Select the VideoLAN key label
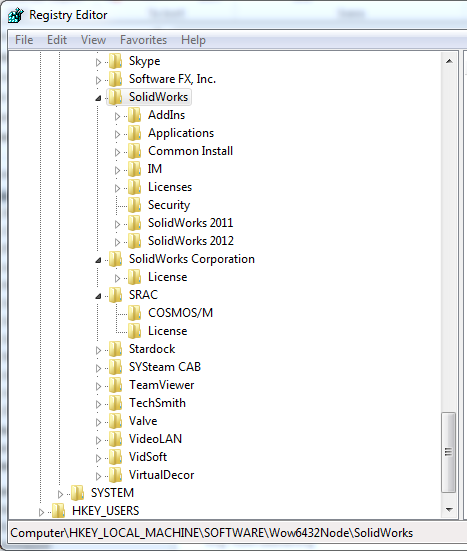467x551 pixels. 155,439
